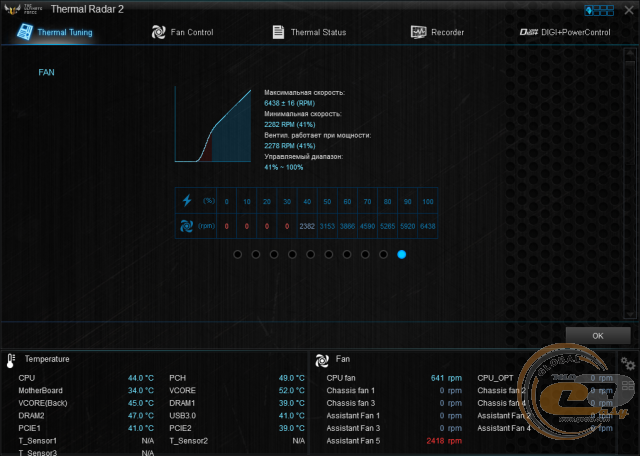Open the Fan Control tab
Screen dimensions: 640x456
click(182, 32)
